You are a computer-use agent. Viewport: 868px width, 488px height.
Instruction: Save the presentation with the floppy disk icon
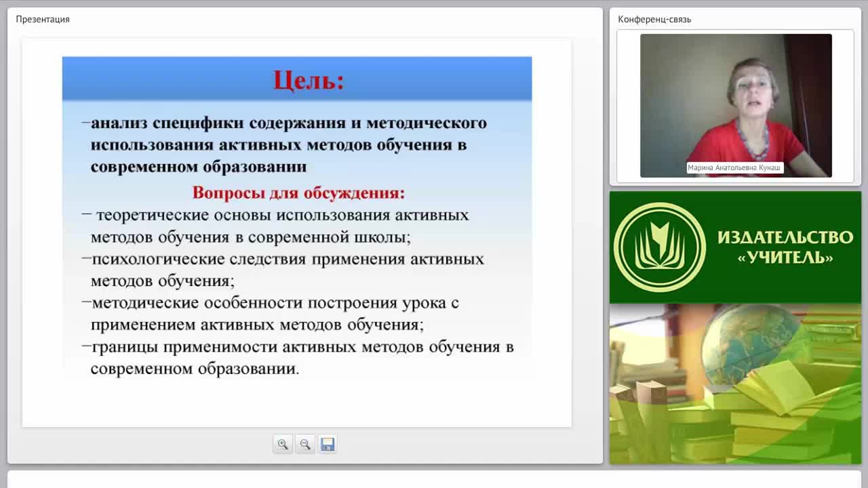[x=328, y=445]
